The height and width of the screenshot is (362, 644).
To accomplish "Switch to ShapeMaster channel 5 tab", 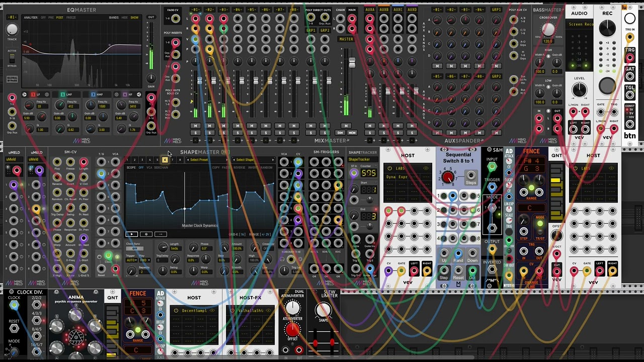I will [x=157, y=160].
